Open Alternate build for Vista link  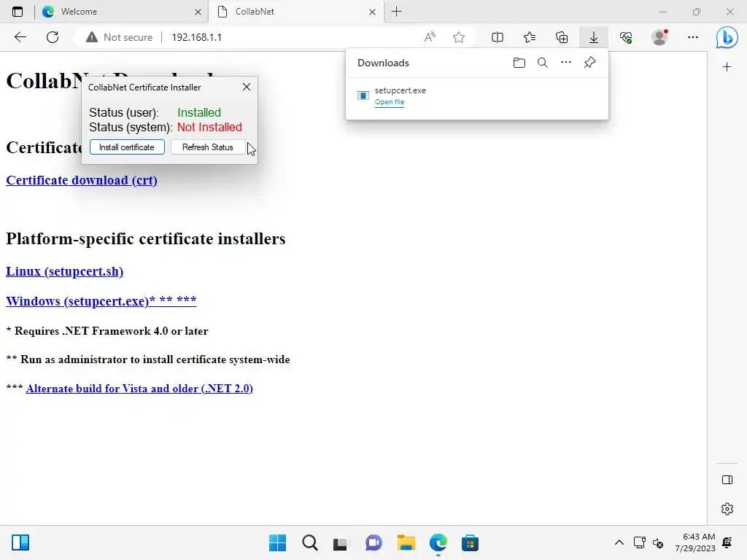click(x=139, y=389)
